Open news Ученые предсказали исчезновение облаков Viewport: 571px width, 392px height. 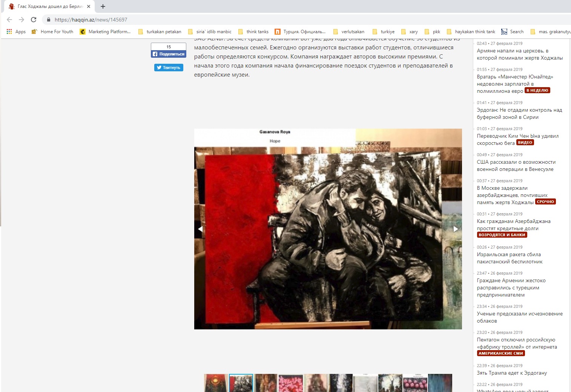[520, 317]
